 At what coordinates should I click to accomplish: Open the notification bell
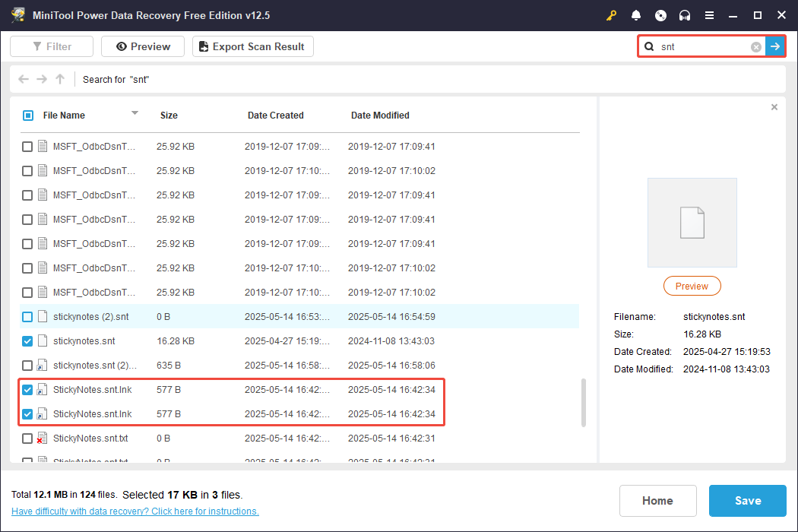point(636,15)
